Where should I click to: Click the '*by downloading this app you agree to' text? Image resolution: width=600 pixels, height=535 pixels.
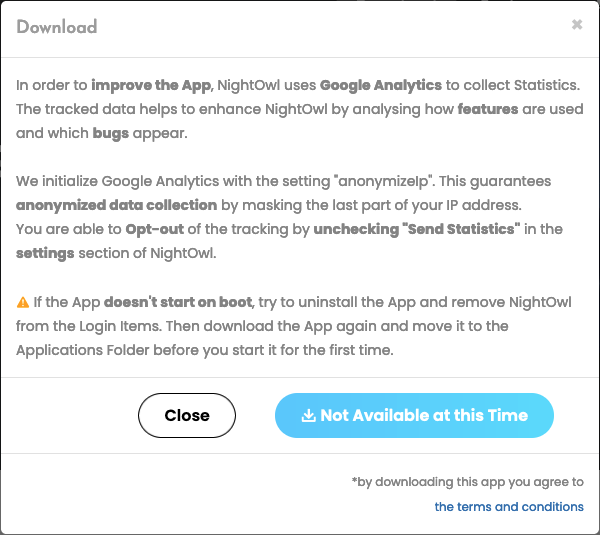coord(468,482)
